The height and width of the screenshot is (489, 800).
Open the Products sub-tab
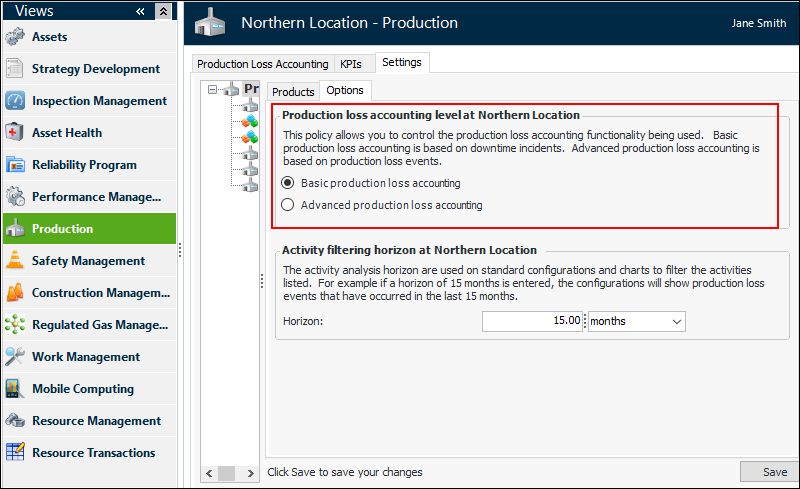[293, 92]
